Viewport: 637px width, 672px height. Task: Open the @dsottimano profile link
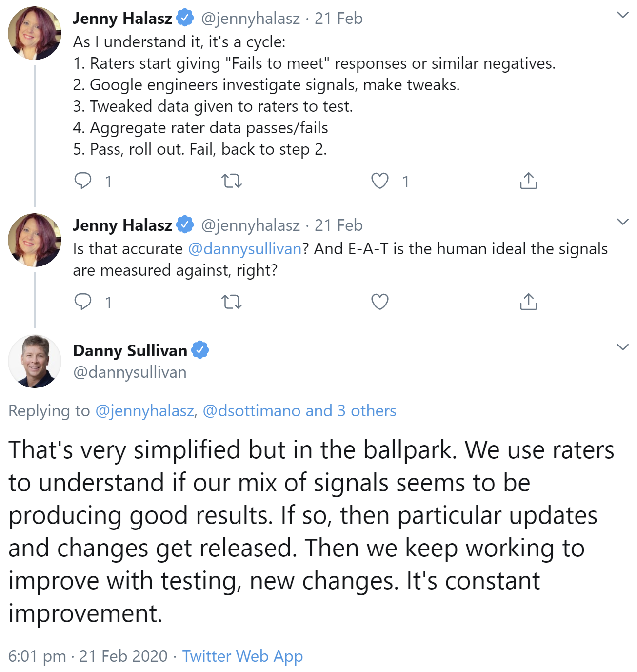252,411
